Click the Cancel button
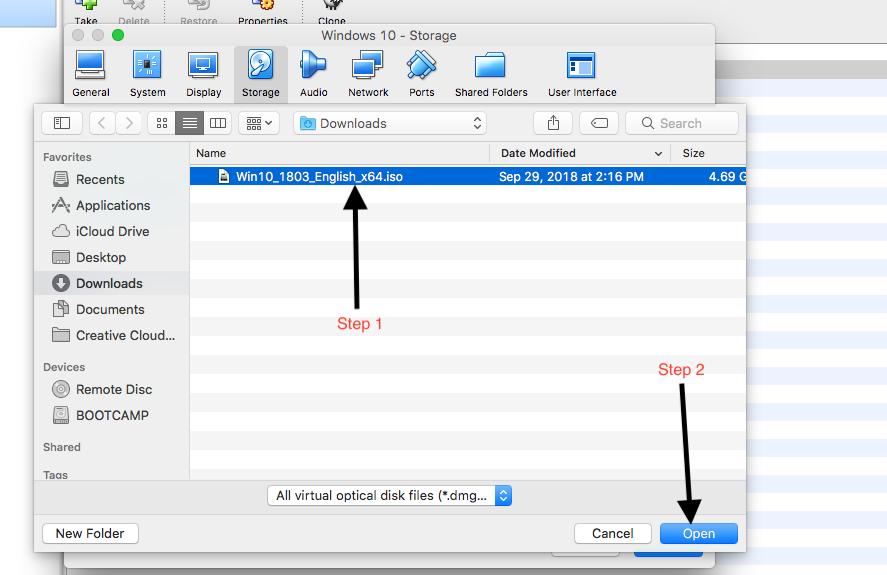This screenshot has height=575, width=887. pos(612,533)
